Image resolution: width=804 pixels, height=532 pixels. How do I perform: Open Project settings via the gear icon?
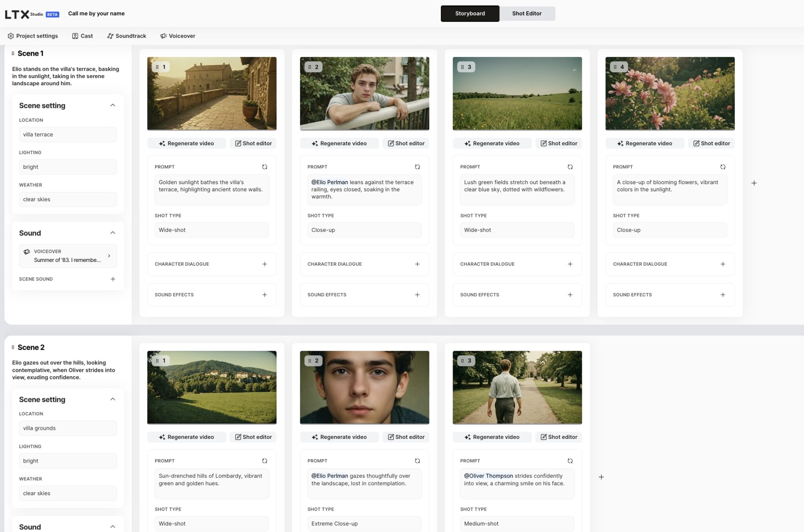[x=11, y=36]
